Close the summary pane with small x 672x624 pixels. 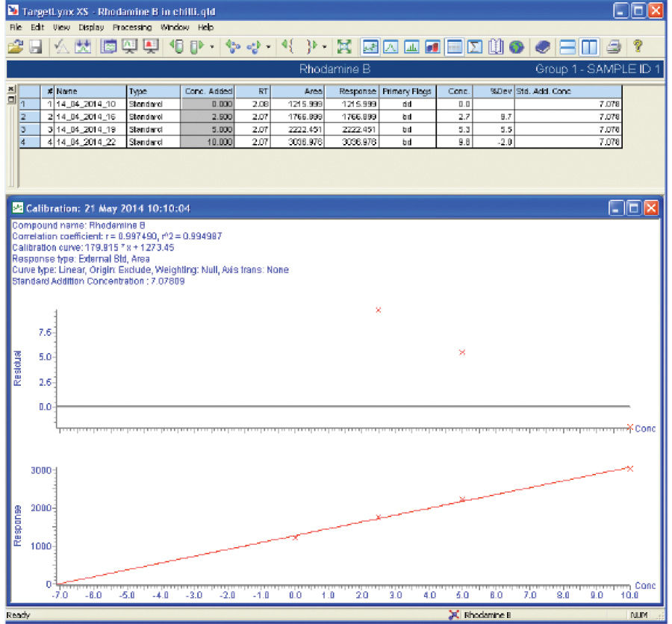pos(11,89)
